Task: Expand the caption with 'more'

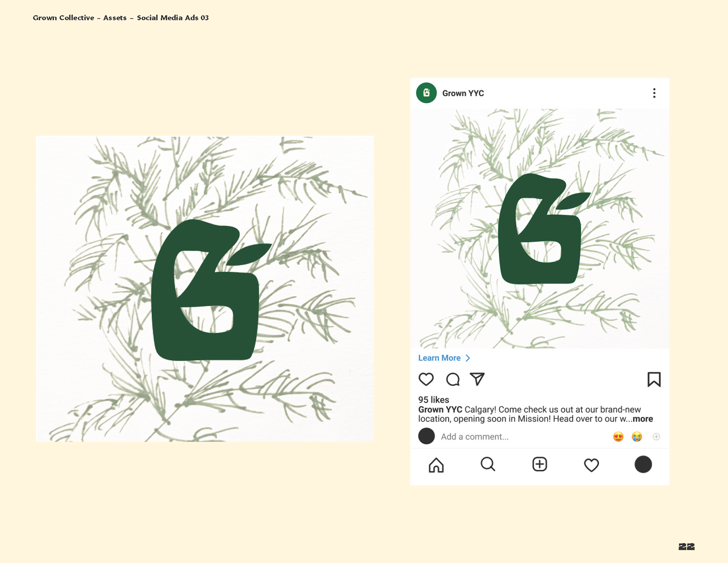Action: pyautogui.click(x=643, y=419)
